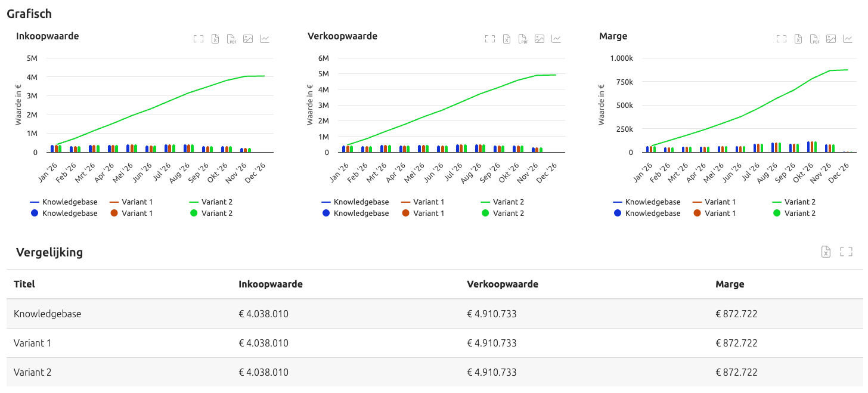Toggle Variant 2 bar series in Verkoopwaarde legend

click(x=502, y=213)
